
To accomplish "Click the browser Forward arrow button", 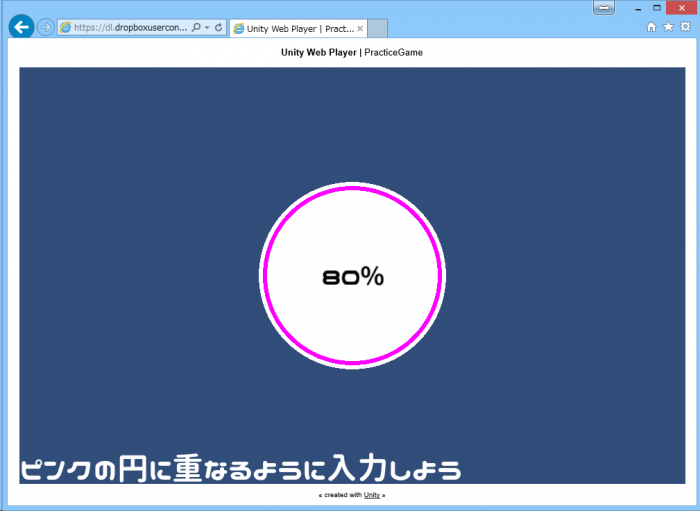I will 45,27.
